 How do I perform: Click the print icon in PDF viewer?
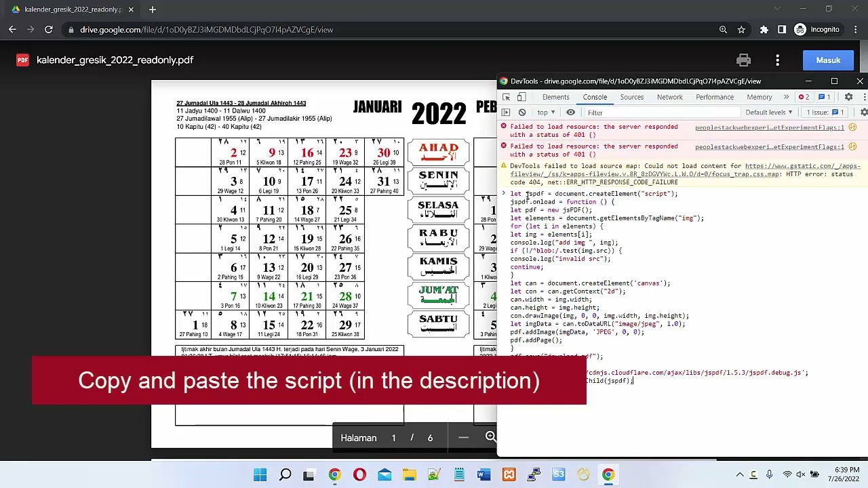(x=743, y=60)
